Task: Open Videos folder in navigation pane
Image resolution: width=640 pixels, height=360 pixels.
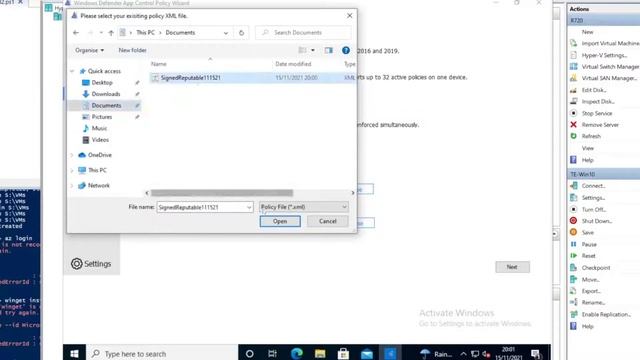Action: click(100, 140)
